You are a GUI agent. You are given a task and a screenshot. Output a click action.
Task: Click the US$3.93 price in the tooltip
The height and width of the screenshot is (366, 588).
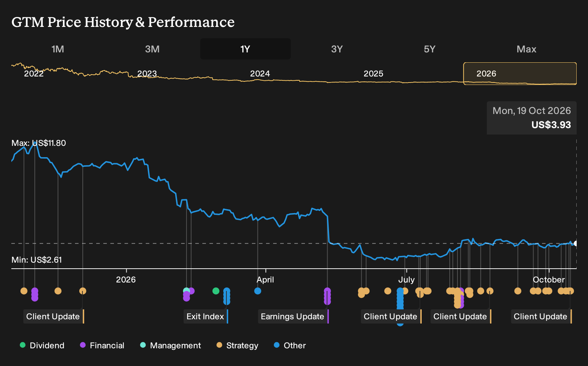click(x=551, y=125)
